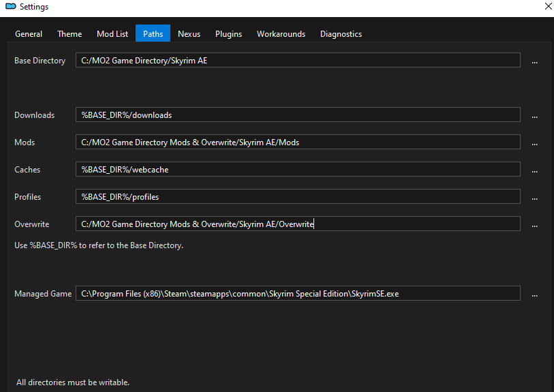Click the Caches path field
The width and height of the screenshot is (554, 392).
[x=298, y=169]
